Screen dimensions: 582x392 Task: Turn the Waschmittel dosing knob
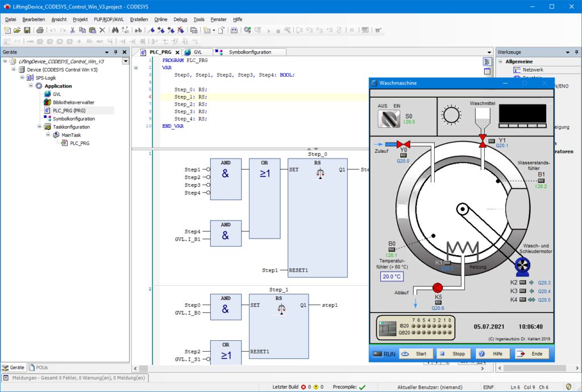click(x=451, y=114)
